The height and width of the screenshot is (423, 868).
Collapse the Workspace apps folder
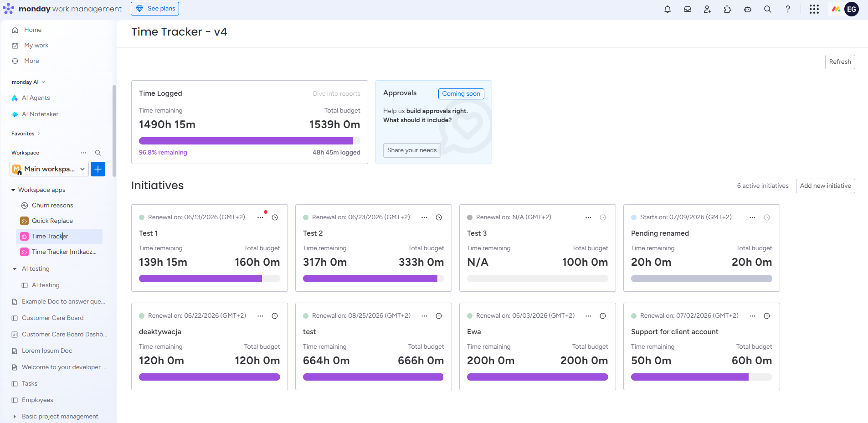[x=13, y=190]
